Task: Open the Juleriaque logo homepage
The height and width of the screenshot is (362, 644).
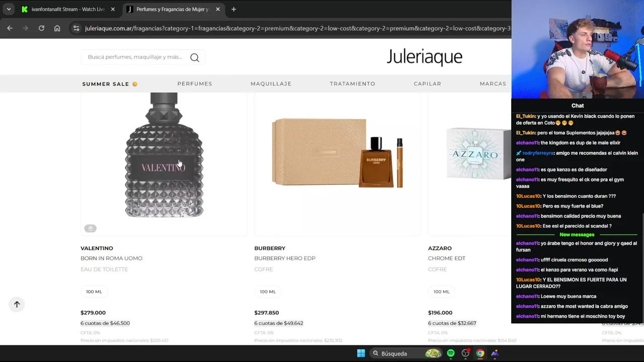Action: 424,57
